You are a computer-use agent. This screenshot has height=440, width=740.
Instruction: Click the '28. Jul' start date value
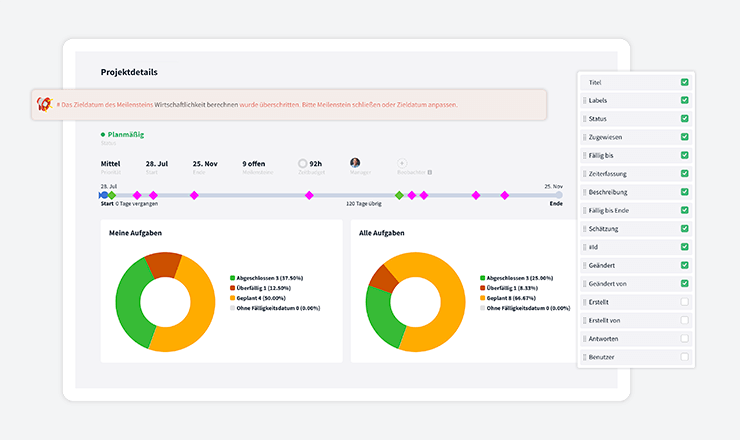[157, 164]
